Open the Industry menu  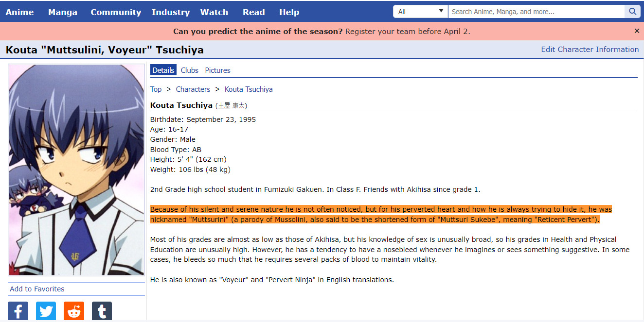tap(170, 12)
